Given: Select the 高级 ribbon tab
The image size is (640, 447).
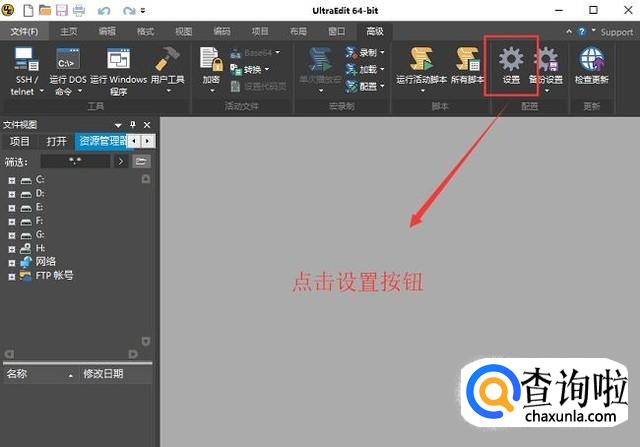Looking at the screenshot, I should (x=375, y=31).
